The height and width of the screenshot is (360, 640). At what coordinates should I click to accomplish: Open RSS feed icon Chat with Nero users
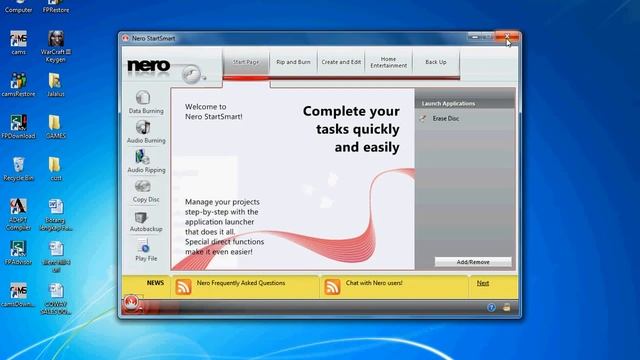(x=332, y=287)
